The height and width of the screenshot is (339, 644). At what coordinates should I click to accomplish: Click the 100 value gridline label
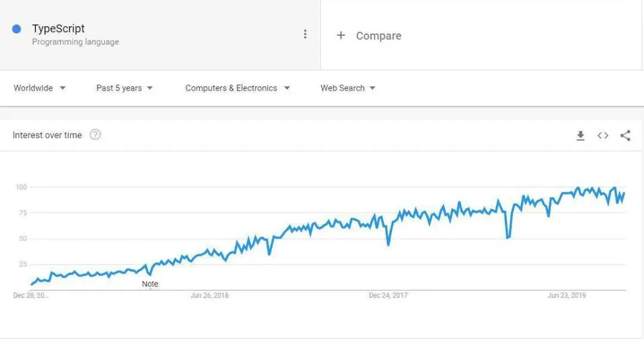point(21,187)
